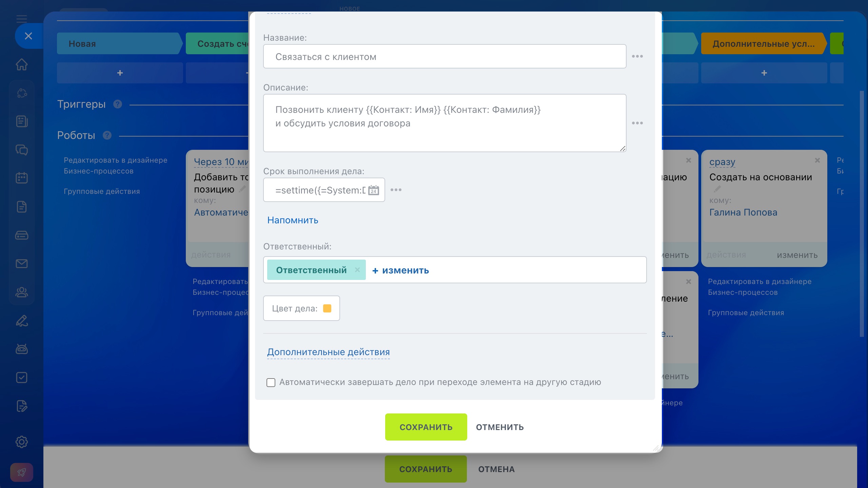Viewport: 868px width, 488px height.
Task: Enable auto-complete activity on stage change
Action: [271, 383]
